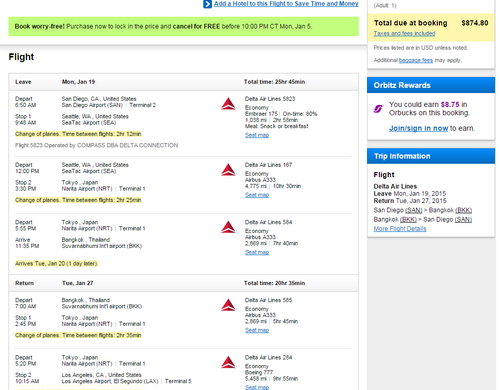Open More Flight Details link
The height and width of the screenshot is (390, 500).
point(400,229)
